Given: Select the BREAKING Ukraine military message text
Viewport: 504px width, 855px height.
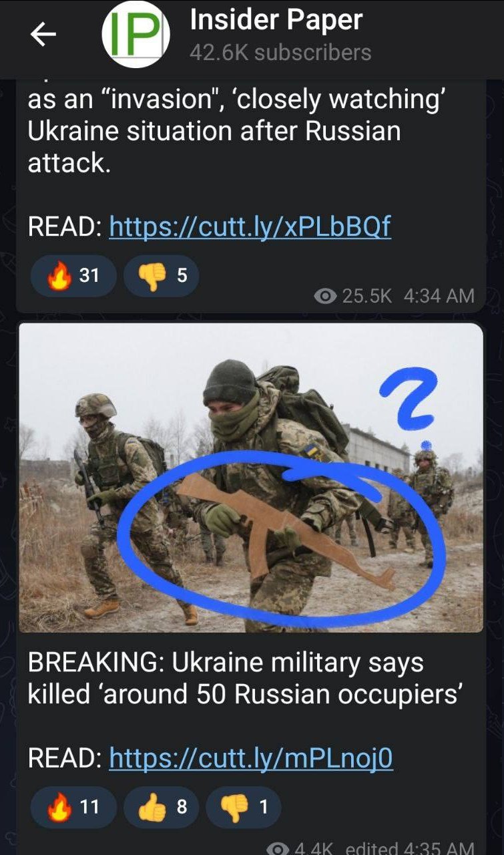Looking at the screenshot, I should tap(245, 679).
